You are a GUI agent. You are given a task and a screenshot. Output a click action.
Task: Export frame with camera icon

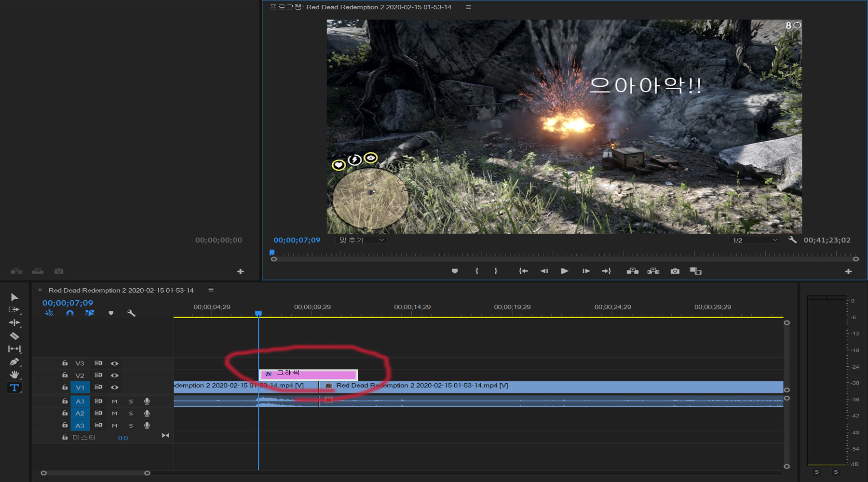tap(675, 271)
